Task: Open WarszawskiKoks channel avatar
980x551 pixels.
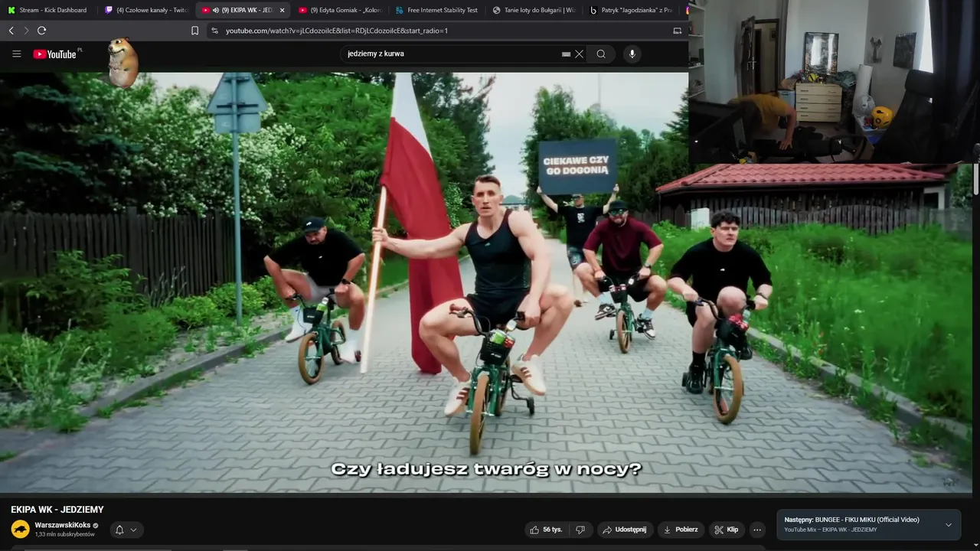Action: tap(20, 529)
